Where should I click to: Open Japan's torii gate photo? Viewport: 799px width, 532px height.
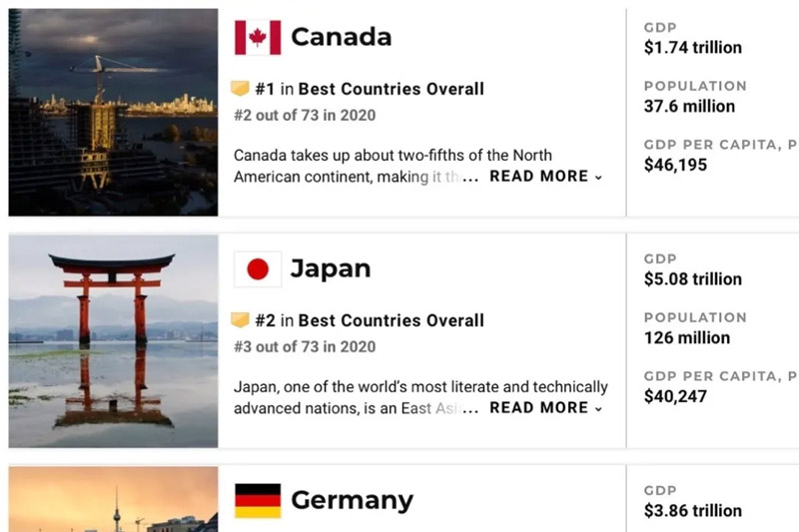click(x=113, y=341)
